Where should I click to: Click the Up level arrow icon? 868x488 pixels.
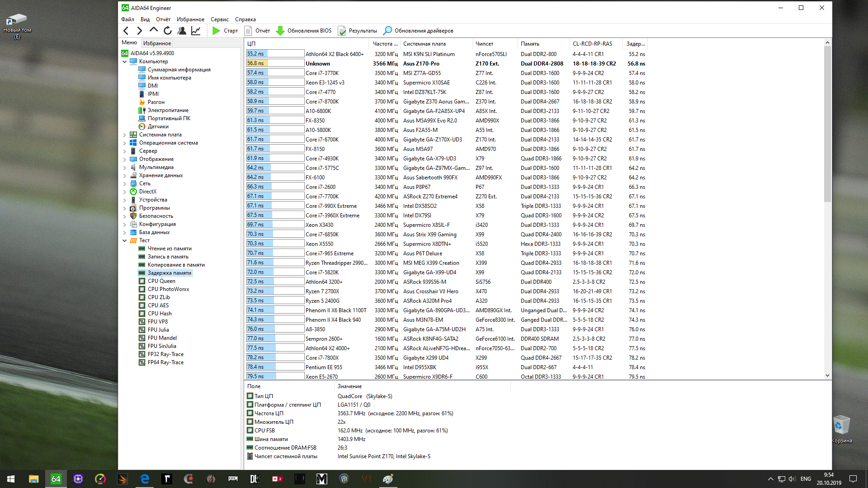click(154, 30)
